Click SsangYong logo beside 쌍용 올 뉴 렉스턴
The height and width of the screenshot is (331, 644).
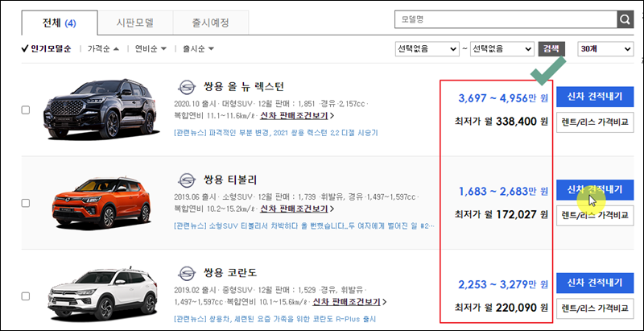click(x=187, y=87)
